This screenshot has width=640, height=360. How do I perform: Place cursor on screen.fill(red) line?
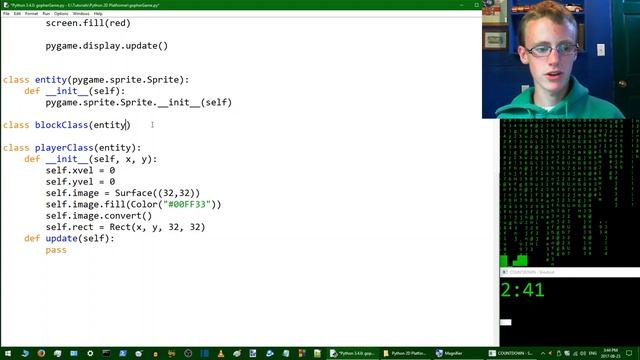(x=88, y=23)
